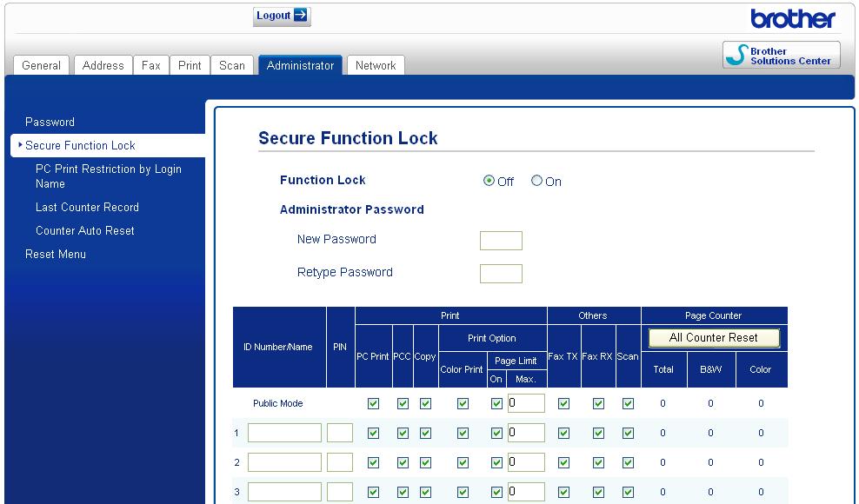Toggle Page Limit On for row 2
Image resolution: width=859 pixels, height=504 pixels.
[497, 463]
